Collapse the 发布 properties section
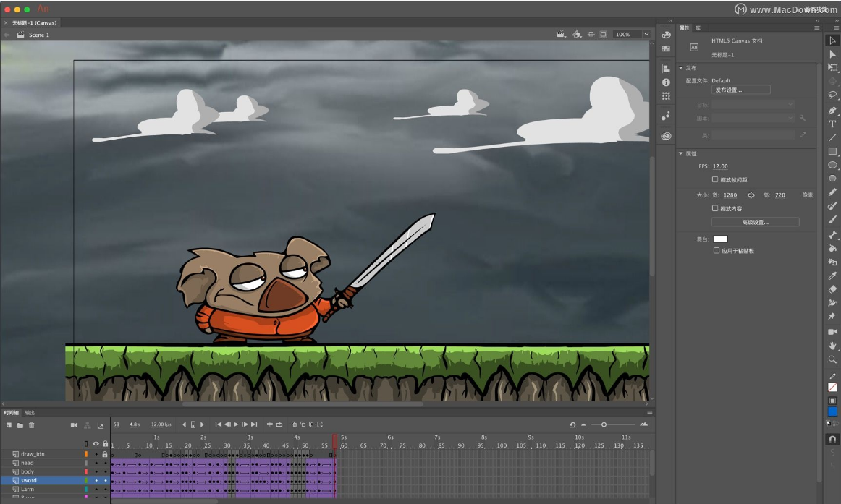Image resolution: width=841 pixels, height=504 pixels. click(680, 67)
